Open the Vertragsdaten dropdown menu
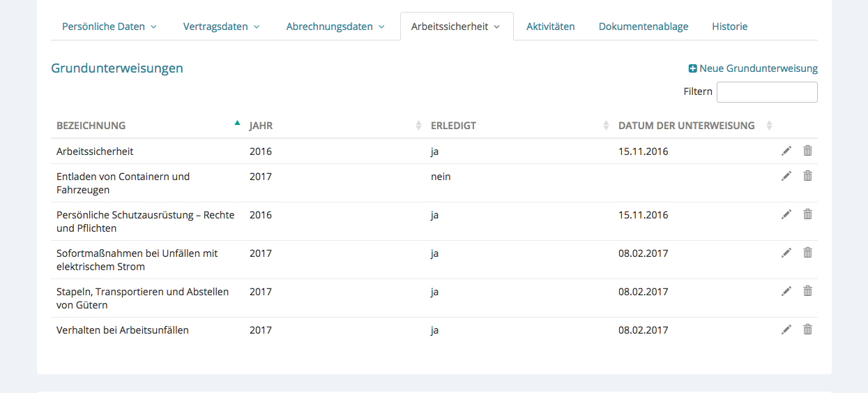The image size is (868, 393). pyautogui.click(x=221, y=27)
